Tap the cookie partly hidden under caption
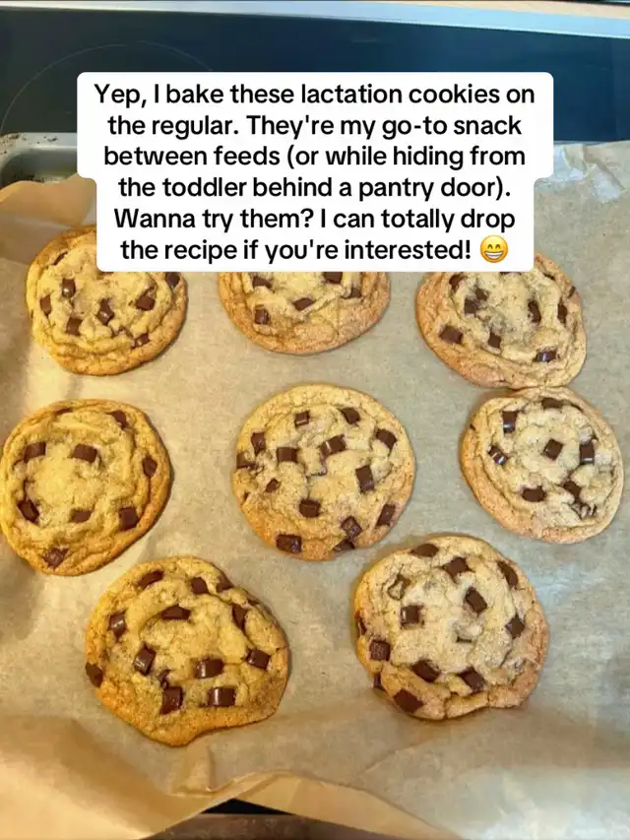 point(304,312)
